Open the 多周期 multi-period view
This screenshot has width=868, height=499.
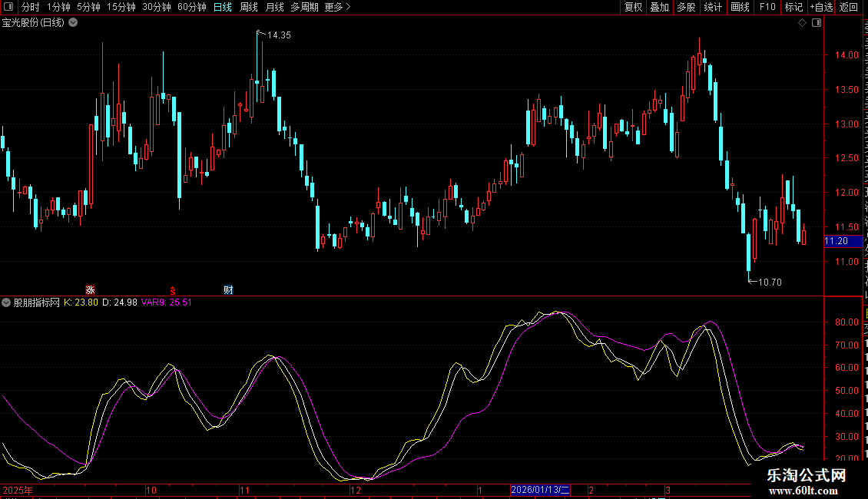pyautogui.click(x=304, y=7)
